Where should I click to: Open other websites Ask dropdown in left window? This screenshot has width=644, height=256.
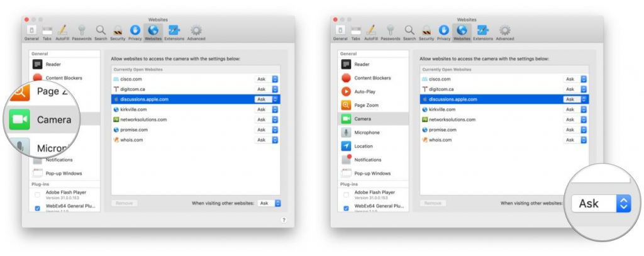pos(269,203)
